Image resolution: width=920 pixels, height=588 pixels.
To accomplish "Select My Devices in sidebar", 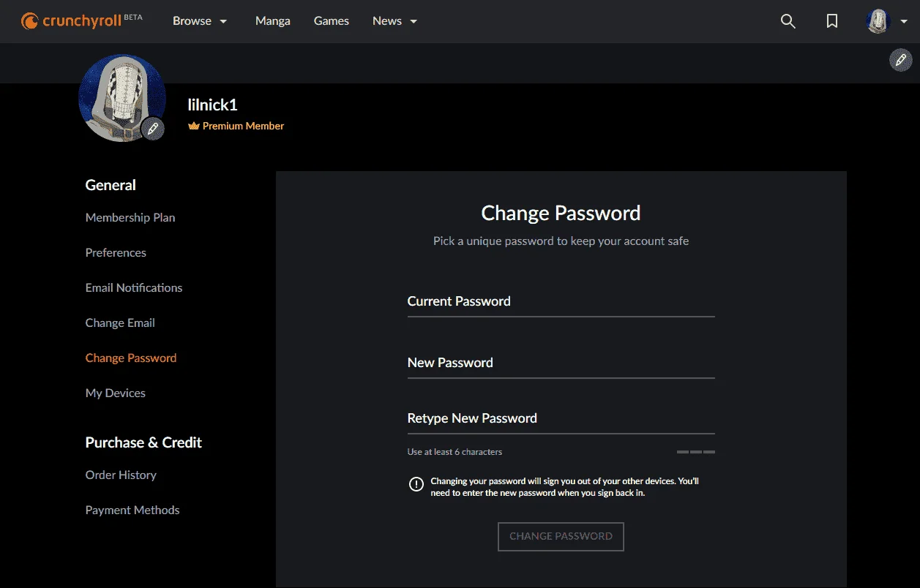I will point(116,393).
